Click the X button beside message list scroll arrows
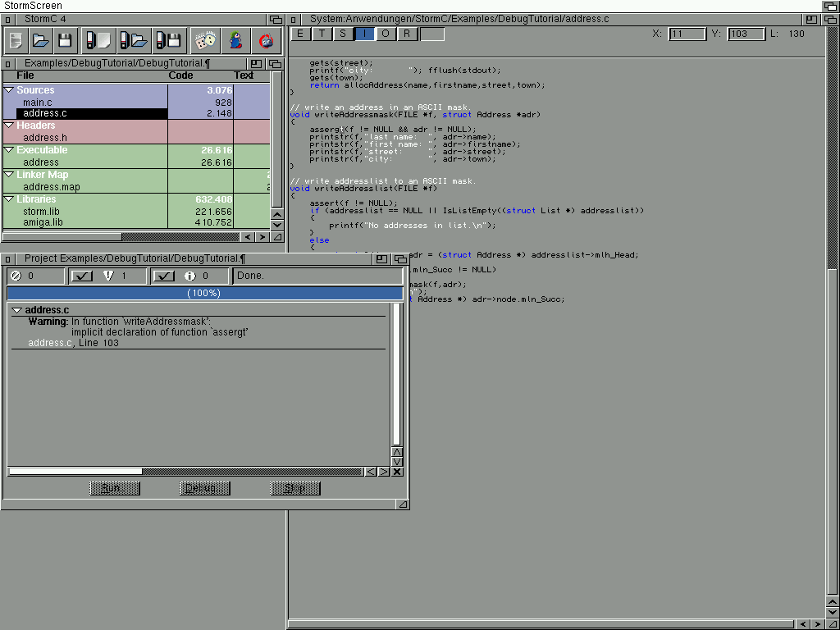The width and height of the screenshot is (840, 630). tap(397, 472)
